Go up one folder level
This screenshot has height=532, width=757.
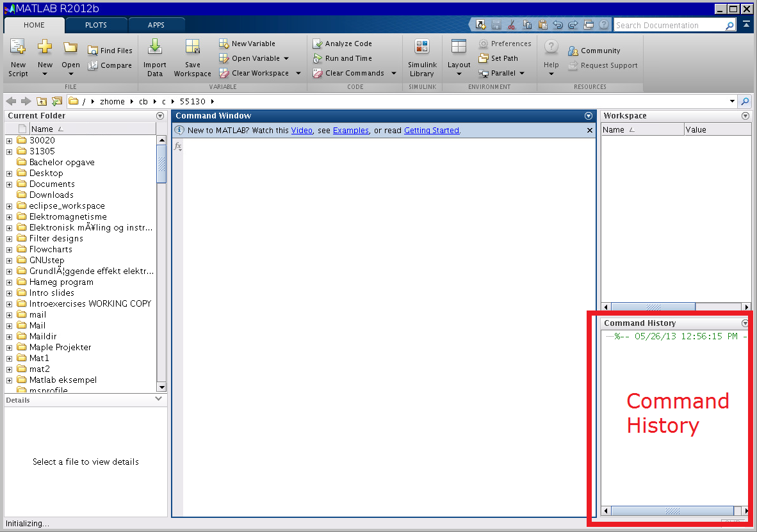click(42, 101)
